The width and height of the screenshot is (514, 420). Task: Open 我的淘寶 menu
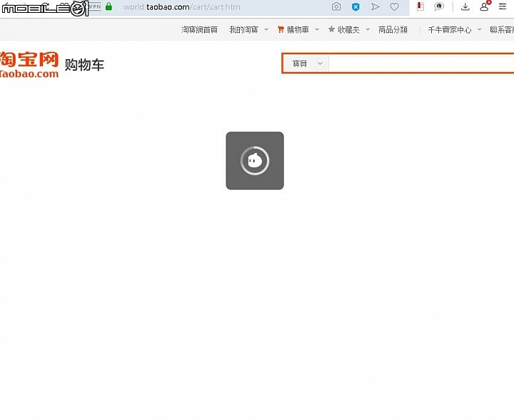click(243, 30)
